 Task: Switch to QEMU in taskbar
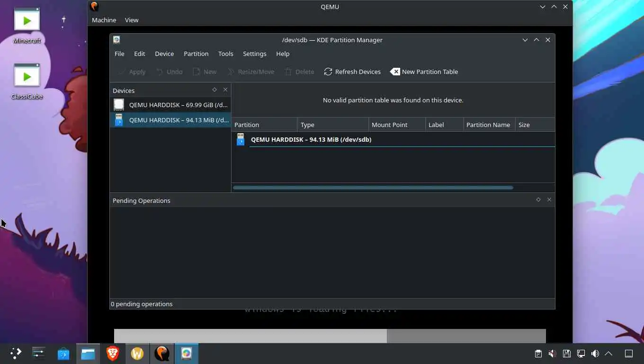162,353
